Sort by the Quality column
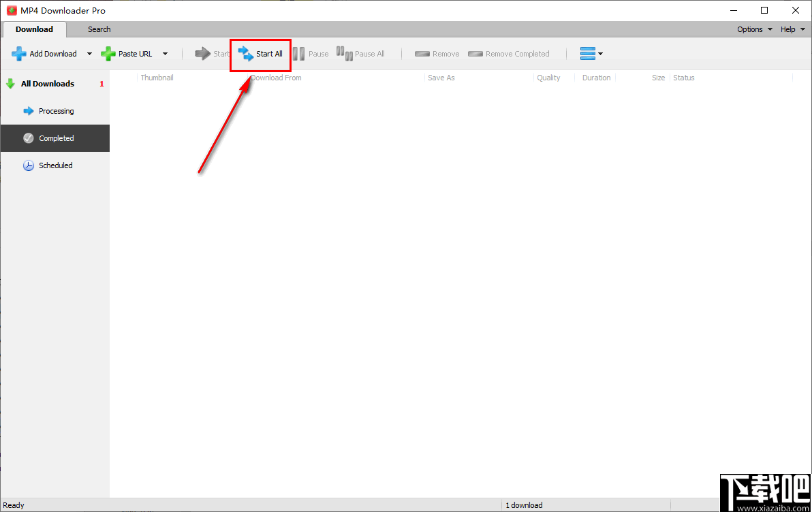812x512 pixels. pyautogui.click(x=548, y=78)
